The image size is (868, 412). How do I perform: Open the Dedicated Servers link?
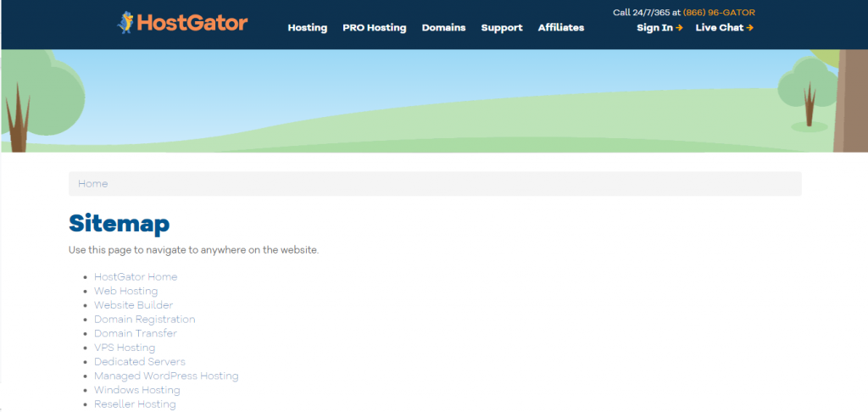140,362
